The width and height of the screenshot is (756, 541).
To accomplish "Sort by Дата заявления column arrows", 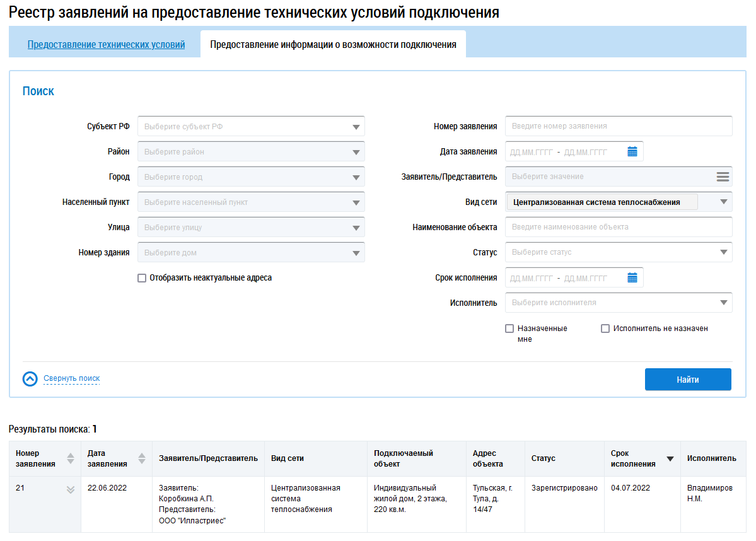I will (x=142, y=458).
